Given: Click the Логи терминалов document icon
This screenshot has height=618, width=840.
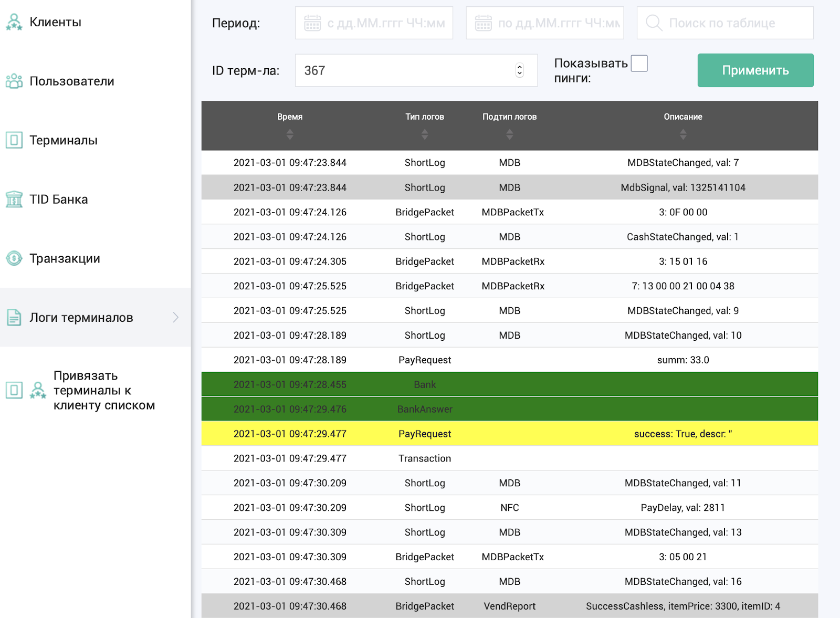Looking at the screenshot, I should (x=14, y=317).
